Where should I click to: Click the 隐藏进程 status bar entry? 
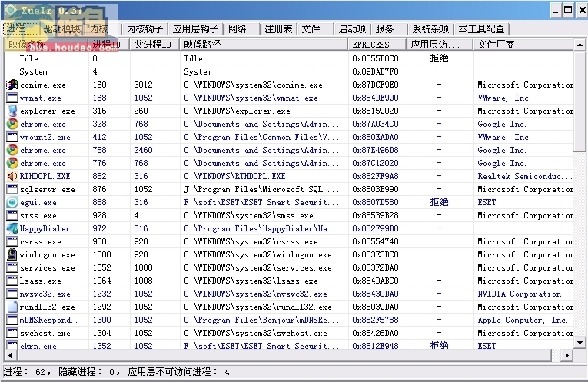[x=89, y=372]
